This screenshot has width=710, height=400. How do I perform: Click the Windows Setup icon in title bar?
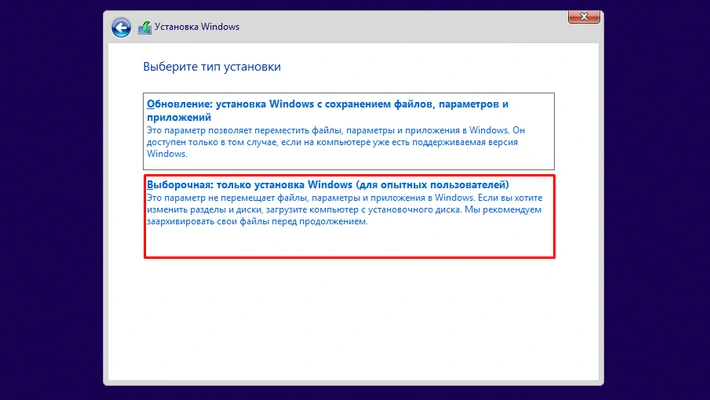pyautogui.click(x=144, y=28)
